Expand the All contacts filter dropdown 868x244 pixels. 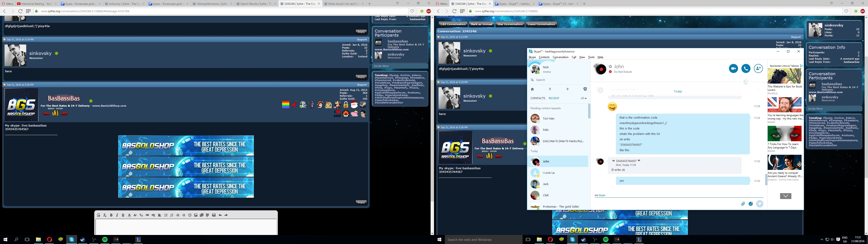pyautogui.click(x=584, y=99)
